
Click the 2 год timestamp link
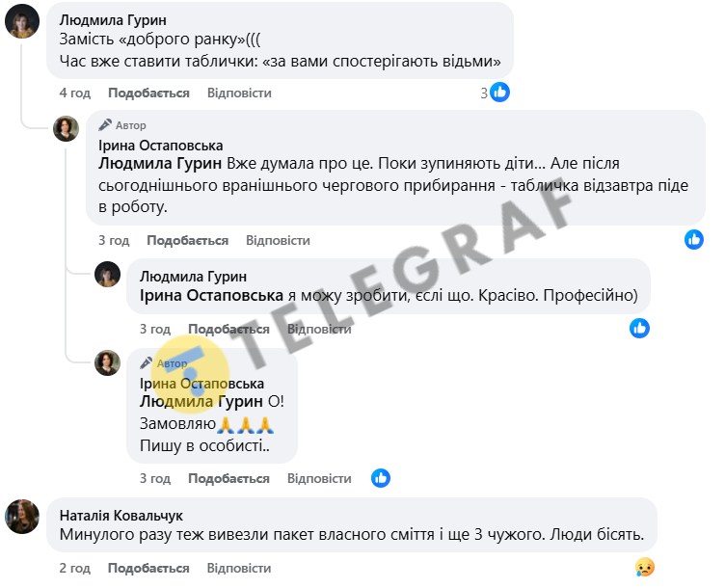coord(74,568)
